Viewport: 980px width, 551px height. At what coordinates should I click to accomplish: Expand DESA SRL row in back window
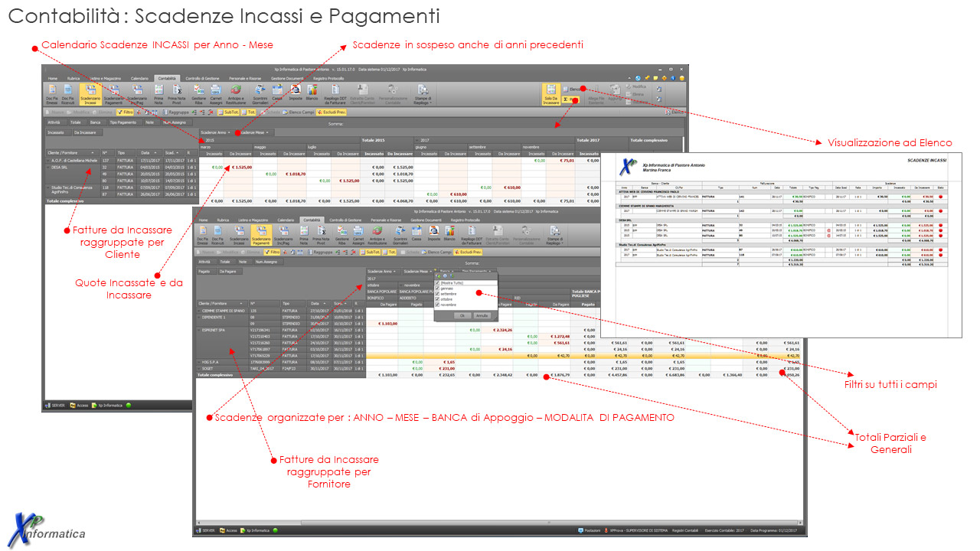47,168
